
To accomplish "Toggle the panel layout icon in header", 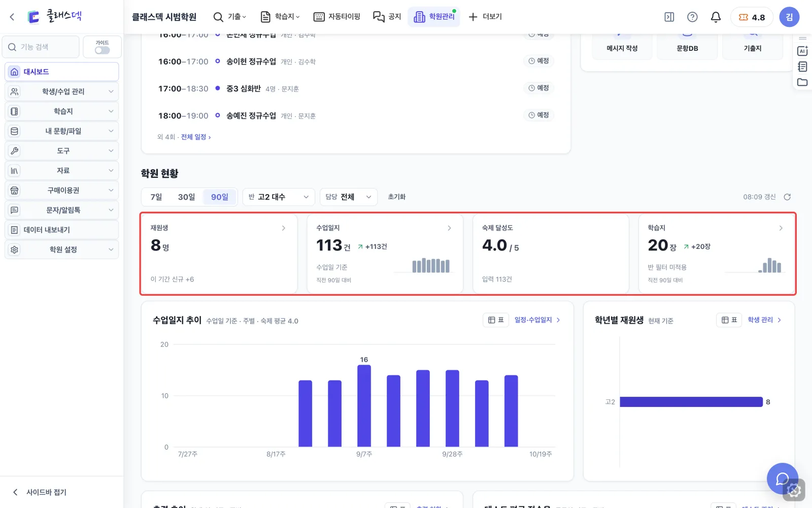I will (x=669, y=17).
